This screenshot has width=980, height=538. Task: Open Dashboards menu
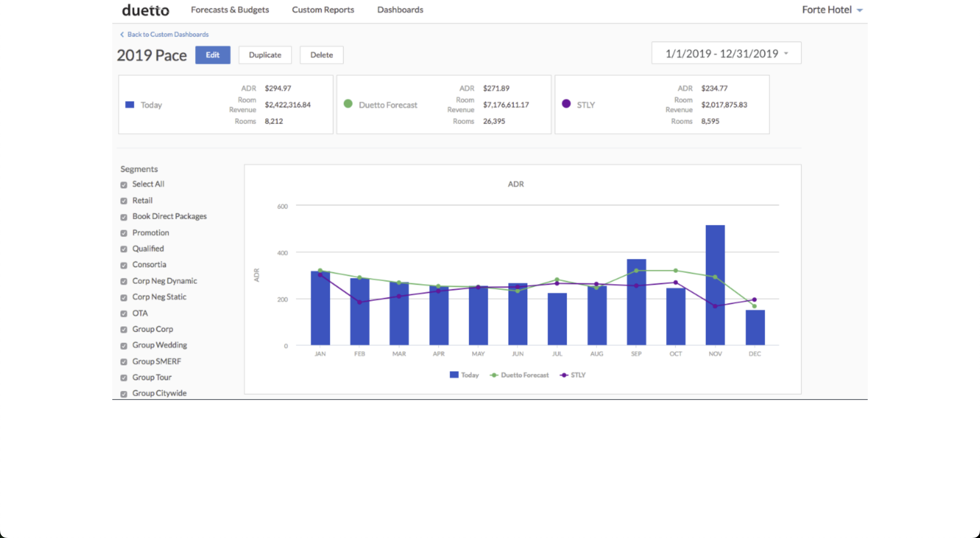[400, 10]
